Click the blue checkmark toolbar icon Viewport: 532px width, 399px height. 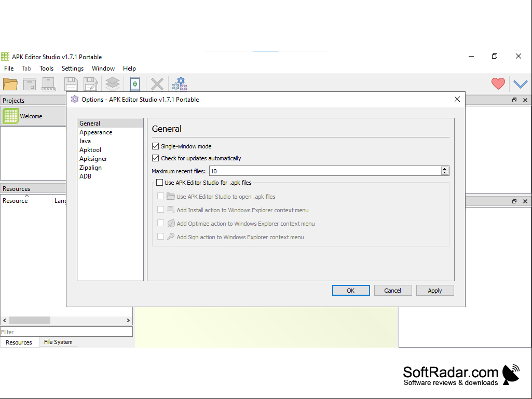[520, 84]
